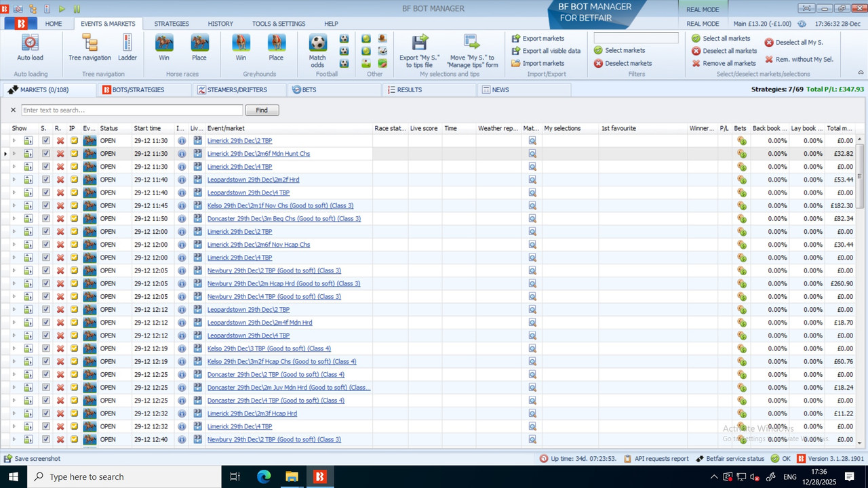This screenshot has width=868, height=488.
Task: Click the Find button
Action: pos(262,110)
